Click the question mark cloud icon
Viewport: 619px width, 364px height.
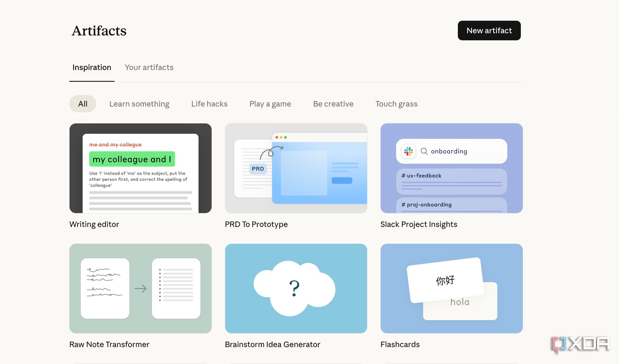click(295, 288)
